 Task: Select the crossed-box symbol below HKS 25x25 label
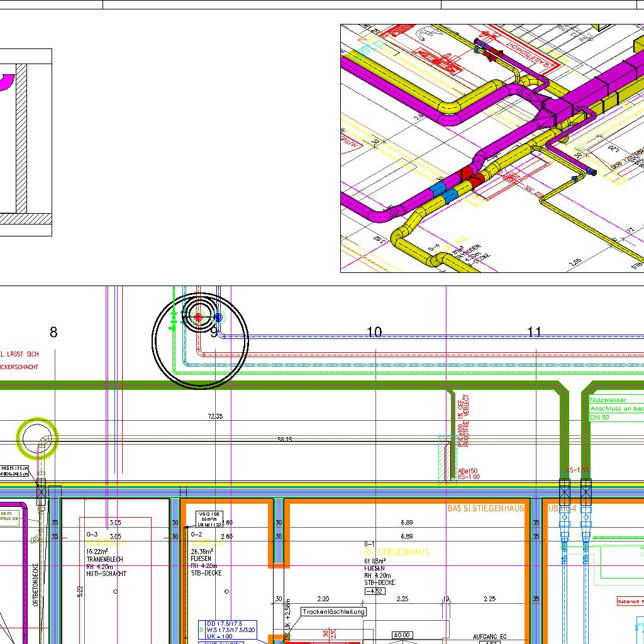click(42, 488)
